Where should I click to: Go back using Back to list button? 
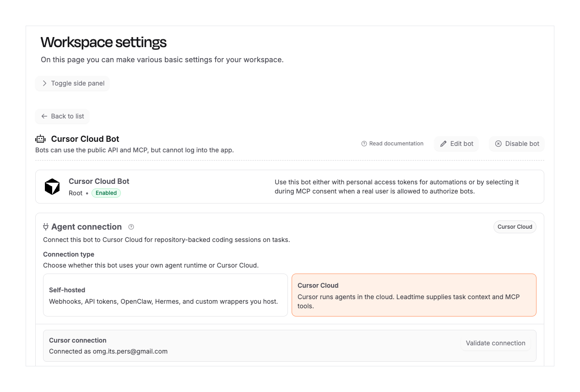[62, 116]
